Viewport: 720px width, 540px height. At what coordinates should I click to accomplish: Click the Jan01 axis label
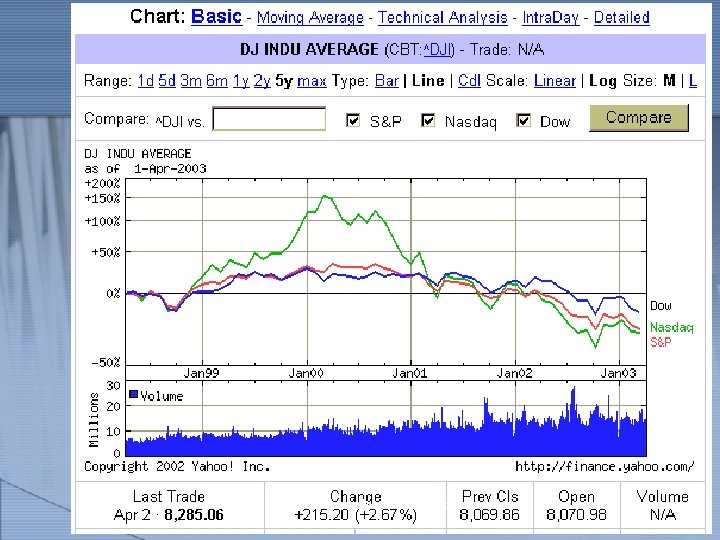click(410, 373)
